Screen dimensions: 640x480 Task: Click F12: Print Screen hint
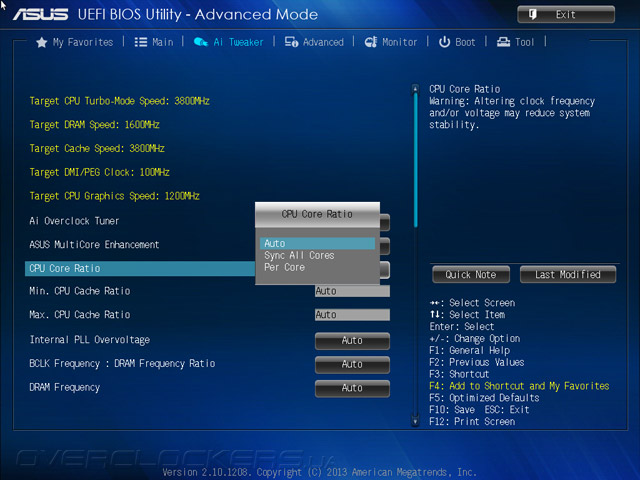472,422
